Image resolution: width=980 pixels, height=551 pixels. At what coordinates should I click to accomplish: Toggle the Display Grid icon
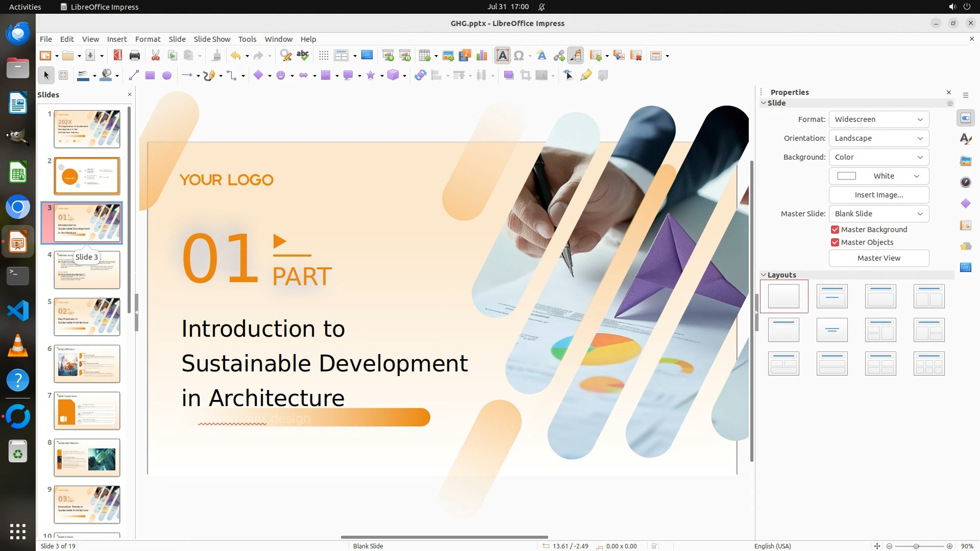click(x=324, y=56)
